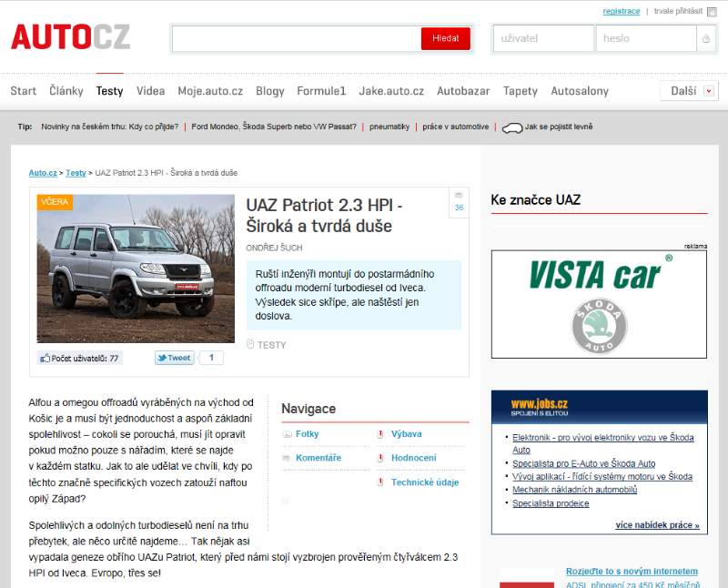
Task: Click the Komentáře icon in Navigace
Action: point(287,458)
